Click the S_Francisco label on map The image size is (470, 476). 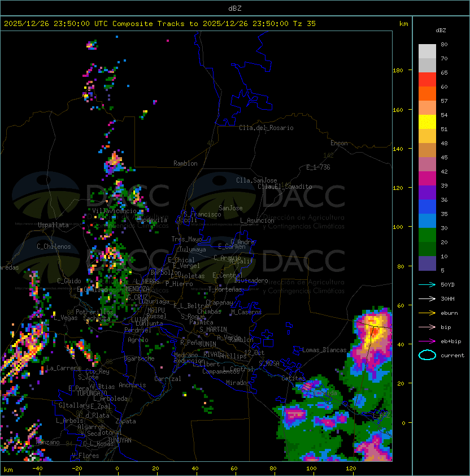click(202, 214)
